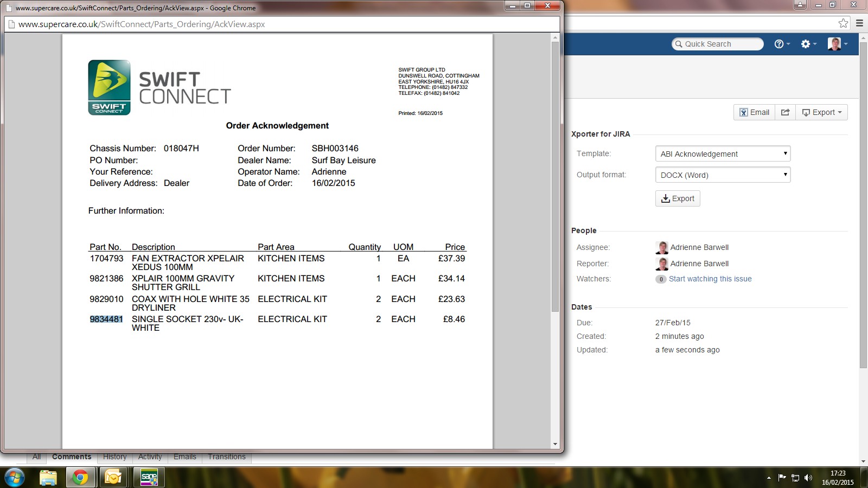The height and width of the screenshot is (488, 868).
Task: Open the Windows Start menu
Action: point(15,478)
